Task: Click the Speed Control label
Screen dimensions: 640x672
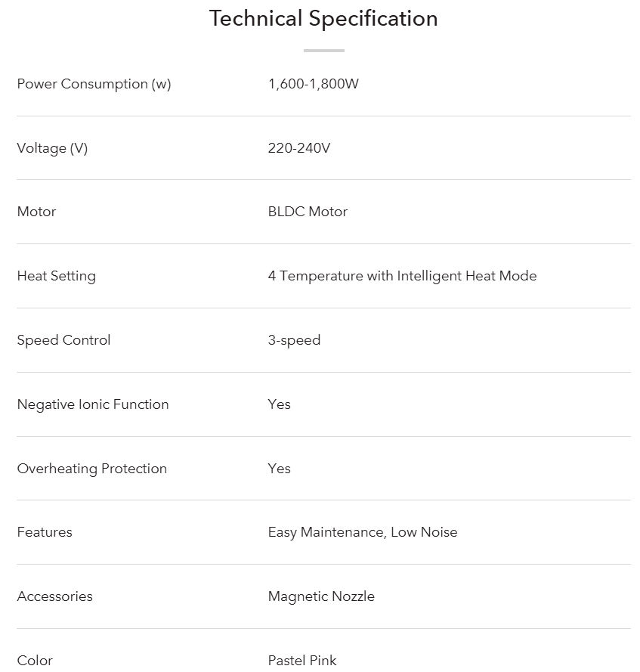Action: tap(63, 340)
